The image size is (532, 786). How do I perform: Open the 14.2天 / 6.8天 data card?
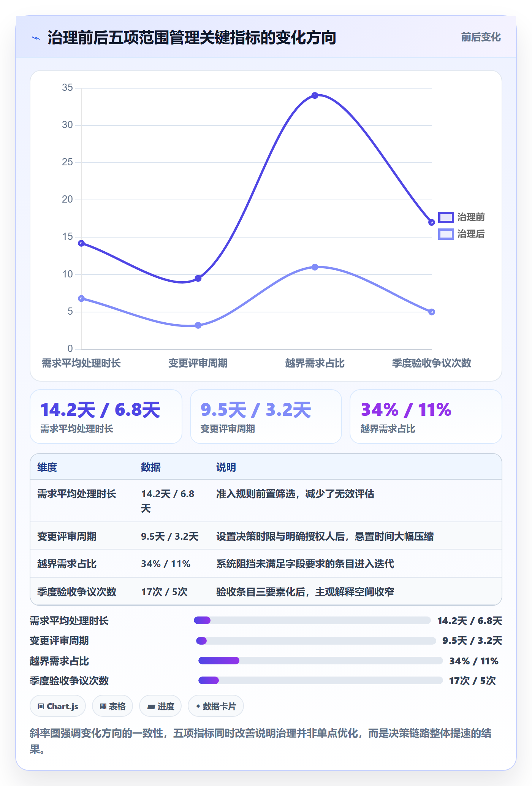pyautogui.click(x=106, y=417)
